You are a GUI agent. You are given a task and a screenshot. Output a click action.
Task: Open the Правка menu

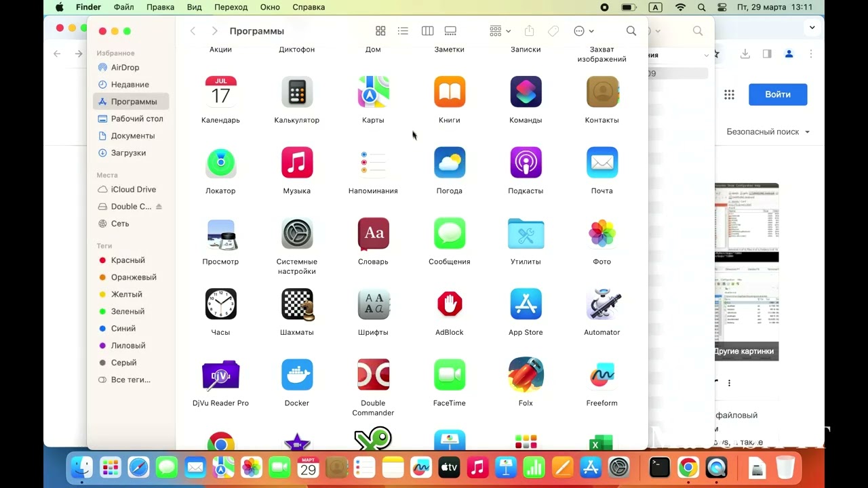160,7
